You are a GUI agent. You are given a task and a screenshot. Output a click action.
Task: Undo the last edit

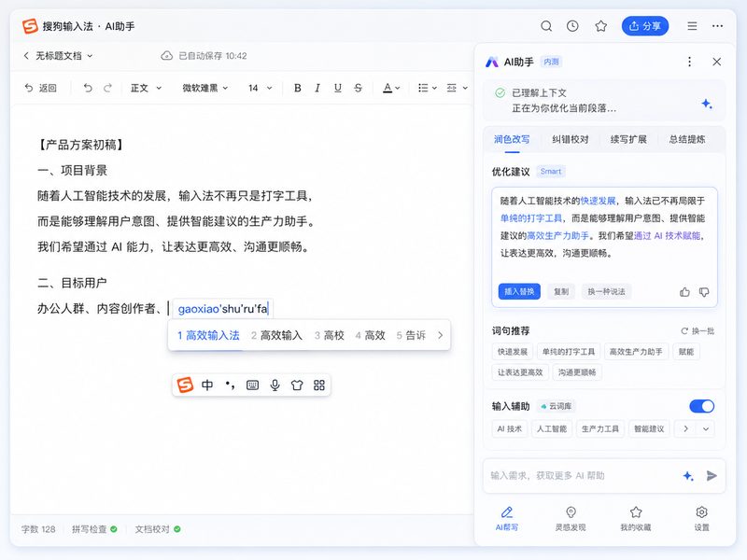(x=88, y=88)
